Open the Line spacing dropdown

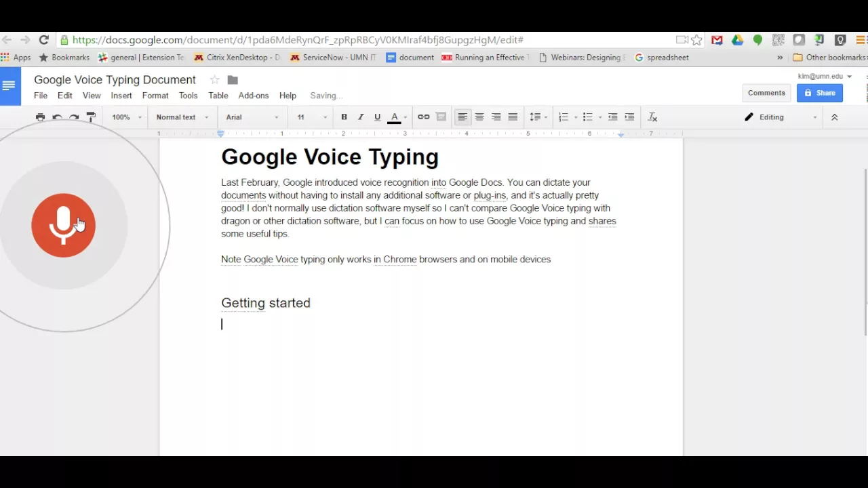(x=538, y=117)
